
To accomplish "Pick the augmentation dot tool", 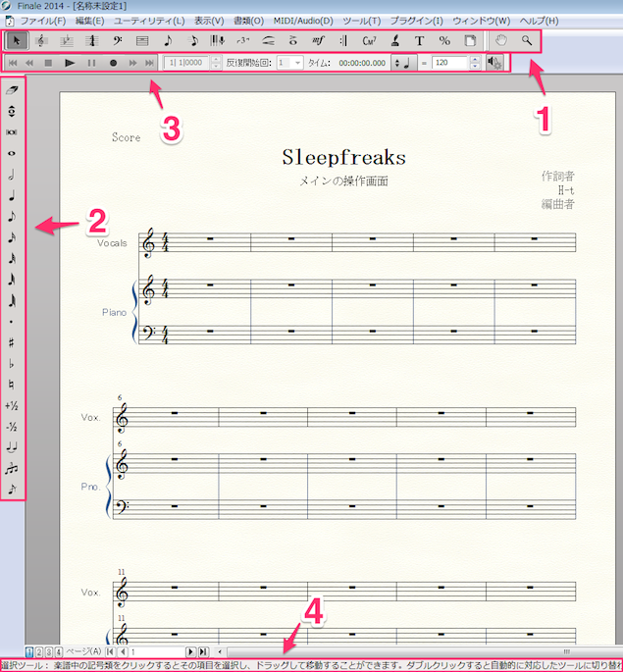I will [12, 322].
